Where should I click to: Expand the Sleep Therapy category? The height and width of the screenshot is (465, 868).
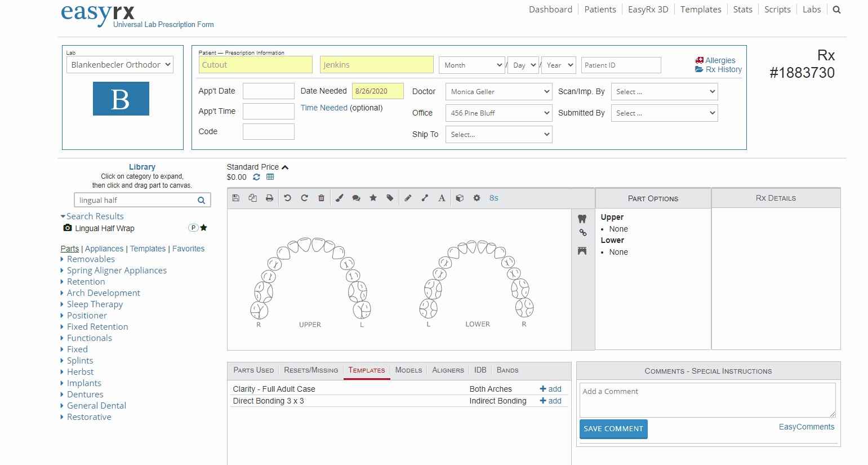coord(95,304)
